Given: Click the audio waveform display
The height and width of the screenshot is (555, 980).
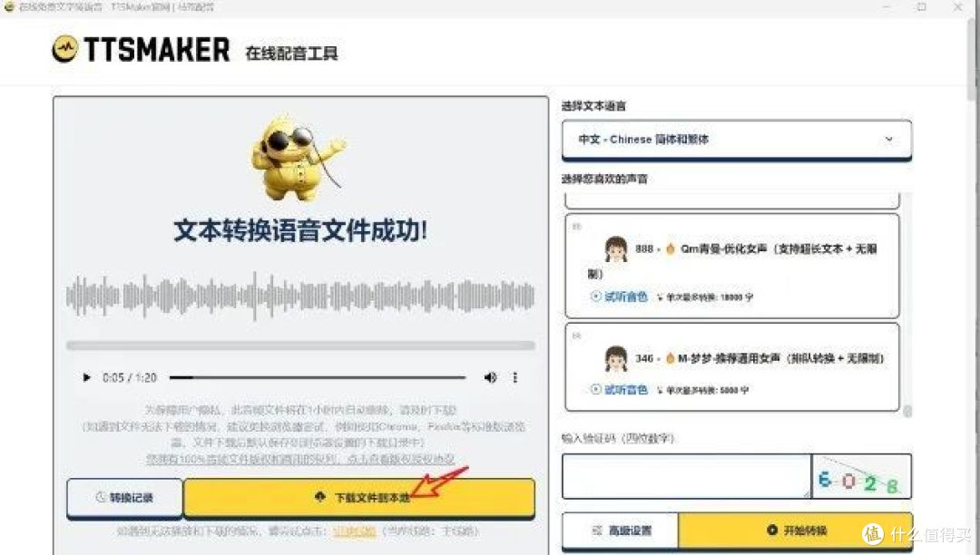Looking at the screenshot, I should tap(300, 296).
